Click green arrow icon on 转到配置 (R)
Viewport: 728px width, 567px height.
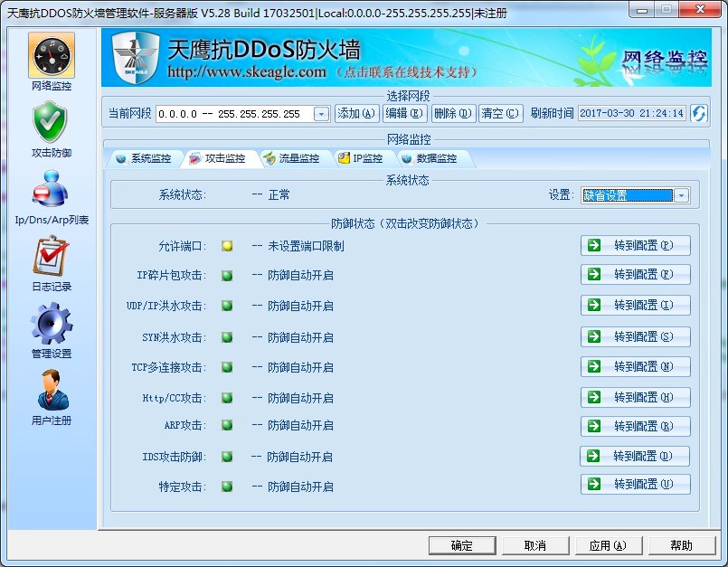pos(594,426)
